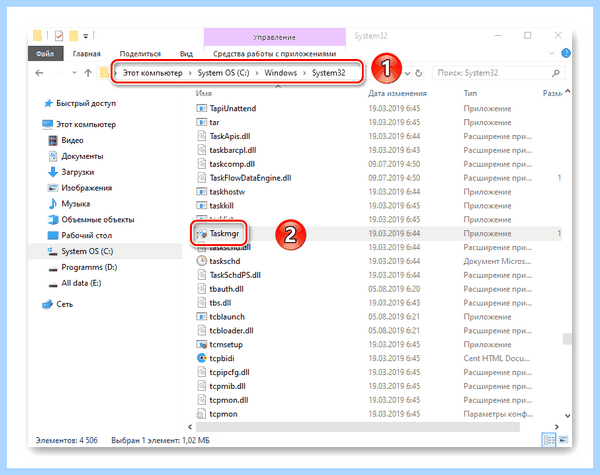This screenshot has width=600, height=475.
Task: Switch to the Главная tab
Action: (x=86, y=54)
